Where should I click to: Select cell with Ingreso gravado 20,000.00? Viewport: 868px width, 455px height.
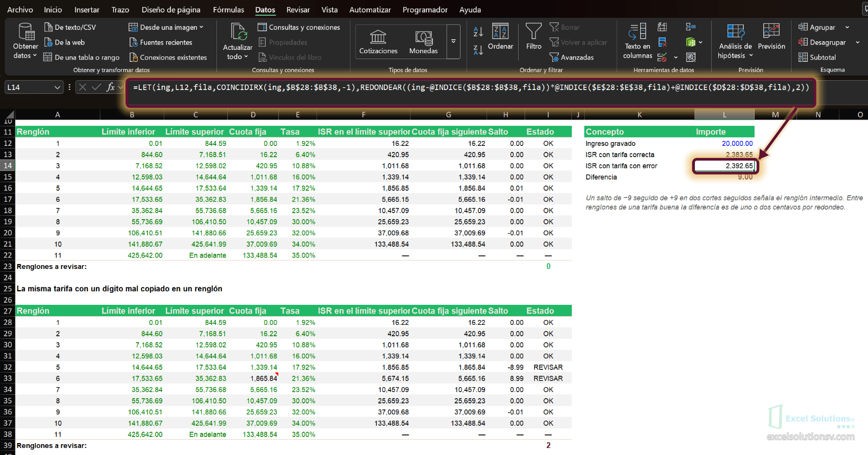tap(724, 144)
